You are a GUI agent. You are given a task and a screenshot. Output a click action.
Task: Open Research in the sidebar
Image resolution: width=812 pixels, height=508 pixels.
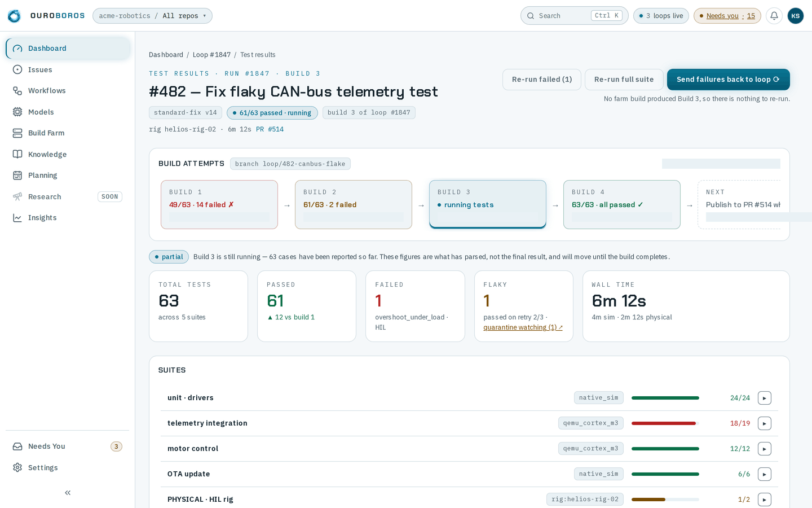coord(68,196)
